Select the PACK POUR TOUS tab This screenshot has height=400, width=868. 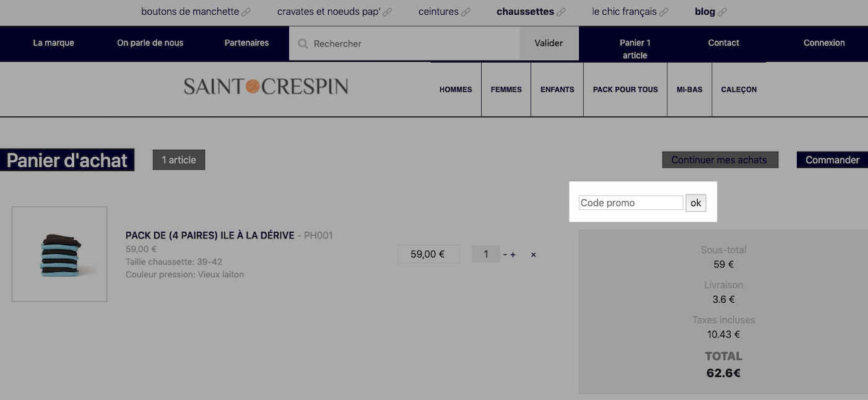click(625, 89)
